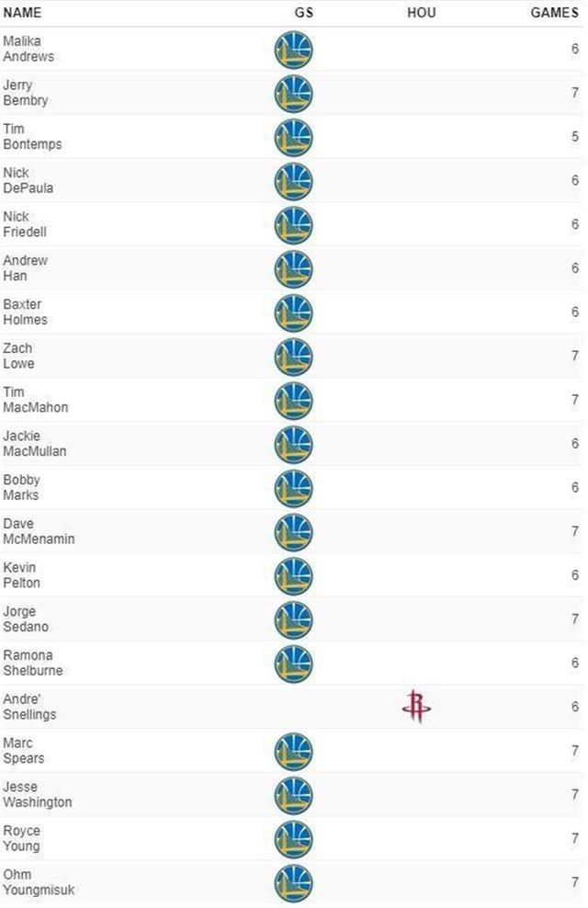Click games value 5 for Tim Bontemps

[575, 137]
